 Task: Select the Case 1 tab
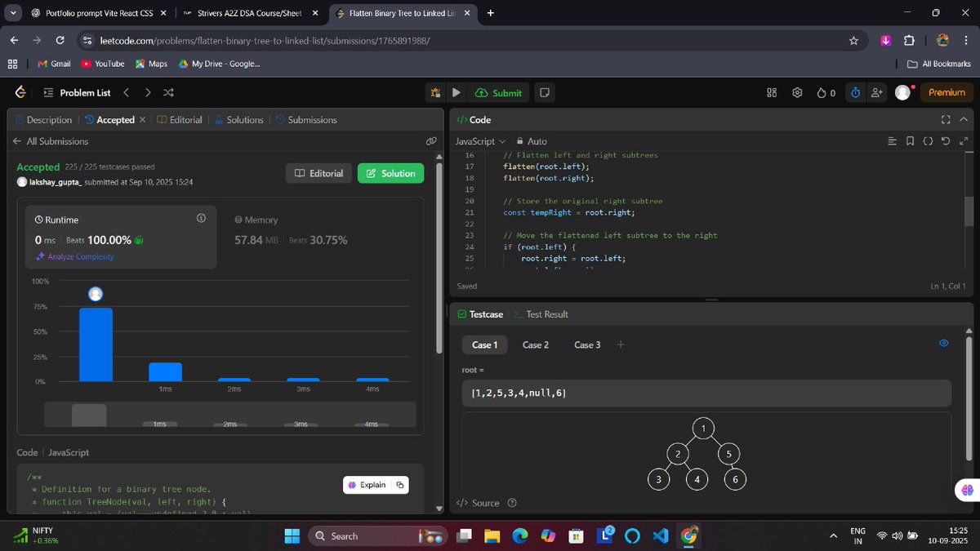(x=485, y=345)
